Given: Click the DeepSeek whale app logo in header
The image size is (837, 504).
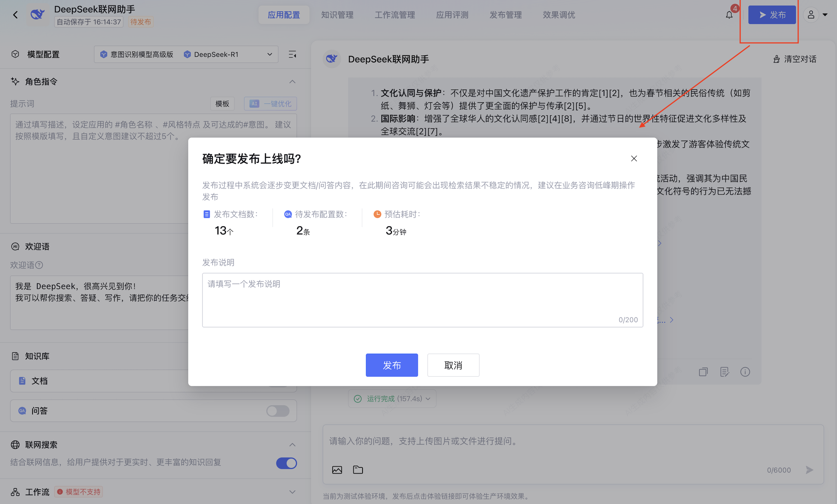Looking at the screenshot, I should pyautogui.click(x=38, y=15).
